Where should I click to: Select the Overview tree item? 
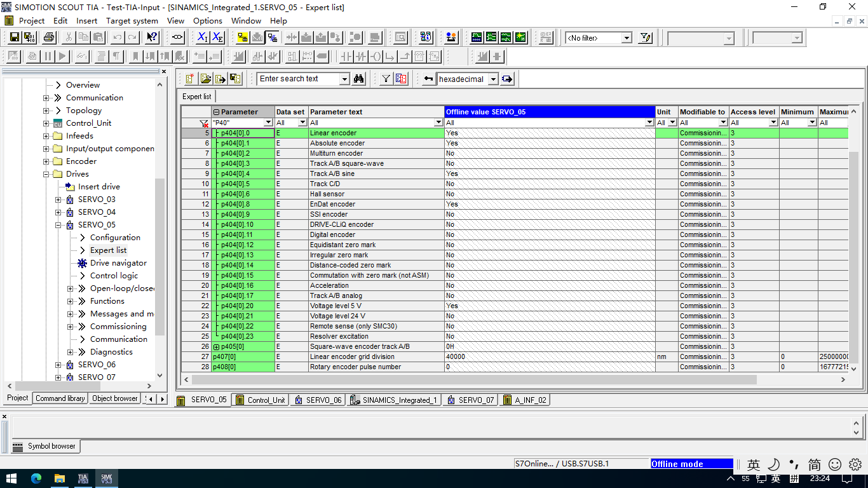pyautogui.click(x=83, y=85)
